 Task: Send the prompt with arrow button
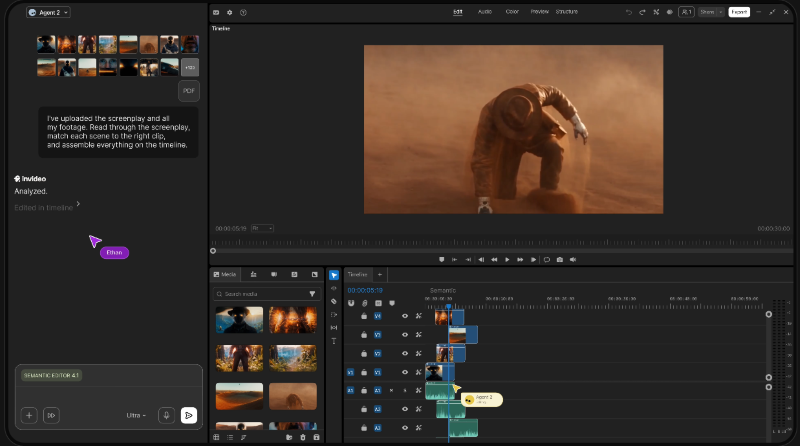coord(189,415)
